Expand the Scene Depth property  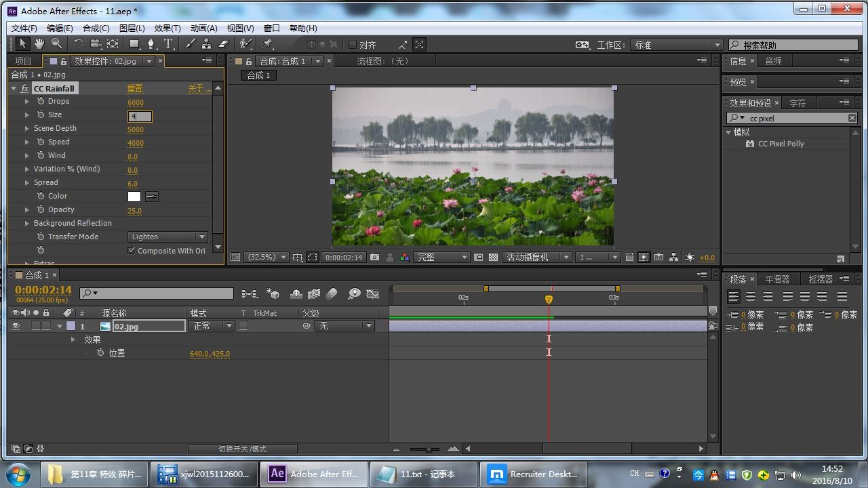tap(27, 128)
